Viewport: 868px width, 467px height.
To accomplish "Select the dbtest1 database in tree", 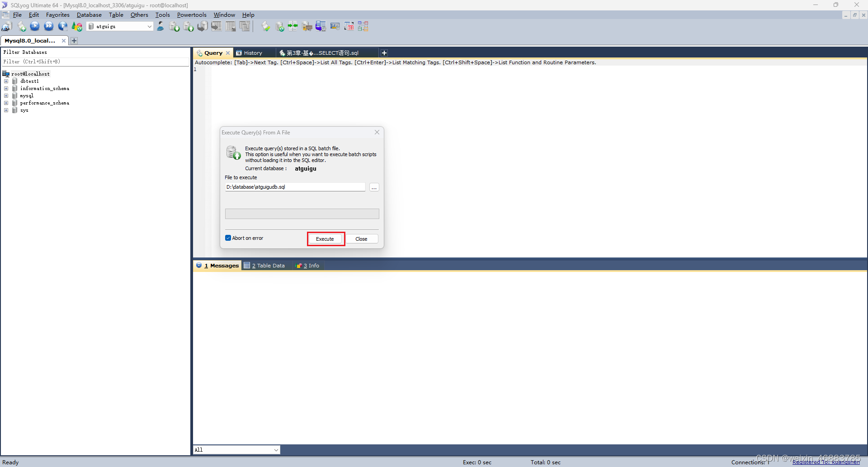I will coord(29,81).
